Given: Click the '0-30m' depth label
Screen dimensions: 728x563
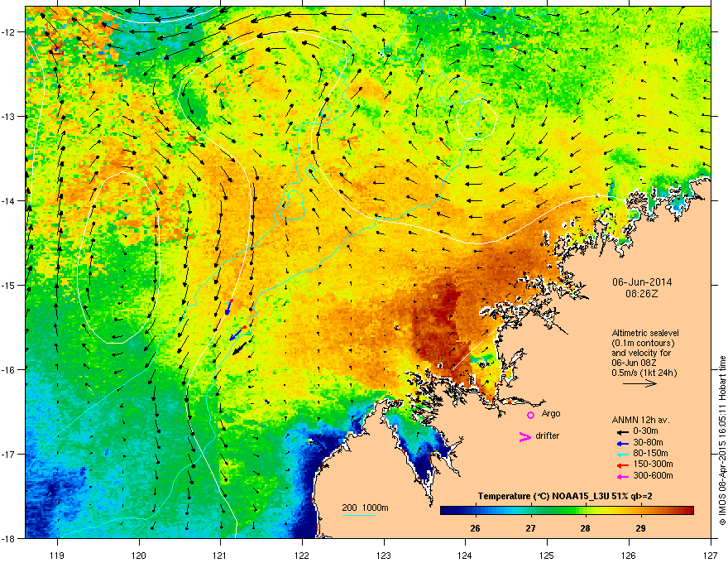Looking at the screenshot, I should click(646, 431).
